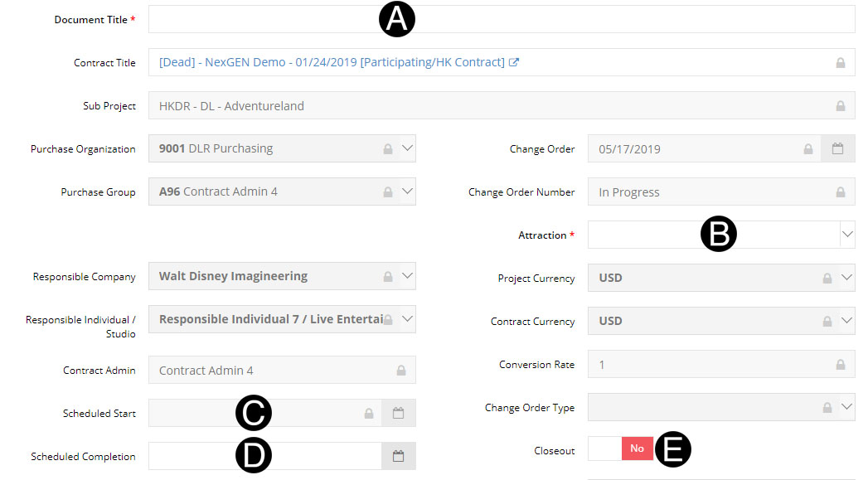Click lock icon in Contract Title field

pos(840,63)
